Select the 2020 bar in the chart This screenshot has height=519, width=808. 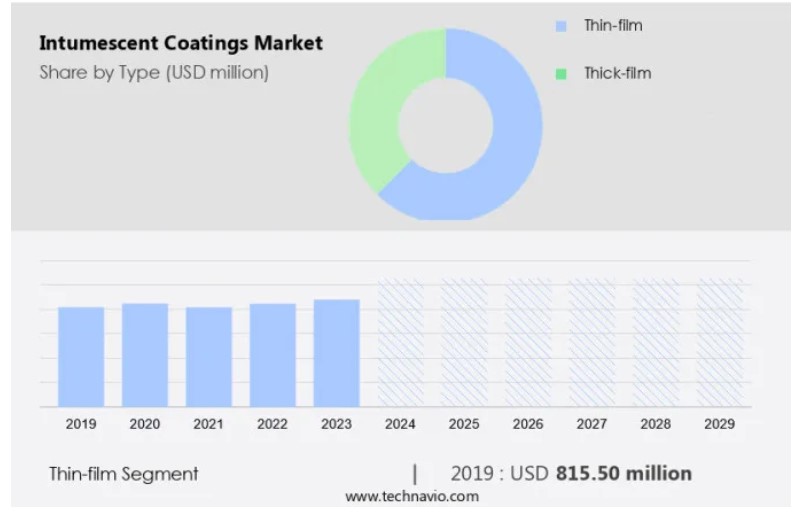coord(145,354)
